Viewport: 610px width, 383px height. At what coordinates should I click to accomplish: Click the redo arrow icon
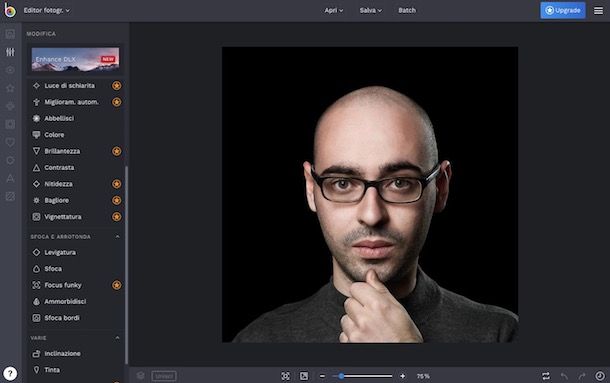(582, 376)
